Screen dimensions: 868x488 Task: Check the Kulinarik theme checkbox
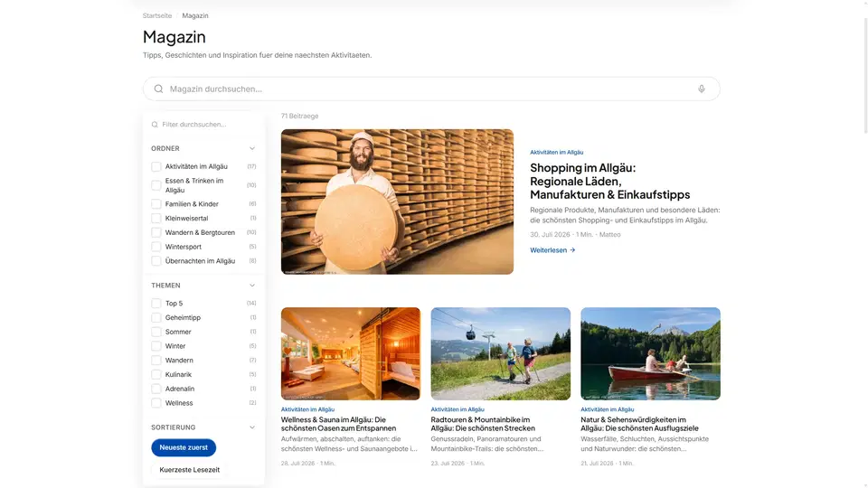(x=156, y=374)
